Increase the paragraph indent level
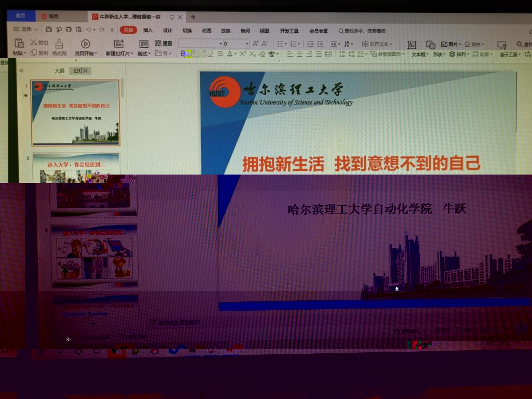Screen dimensions: 532x399 click(x=320, y=44)
